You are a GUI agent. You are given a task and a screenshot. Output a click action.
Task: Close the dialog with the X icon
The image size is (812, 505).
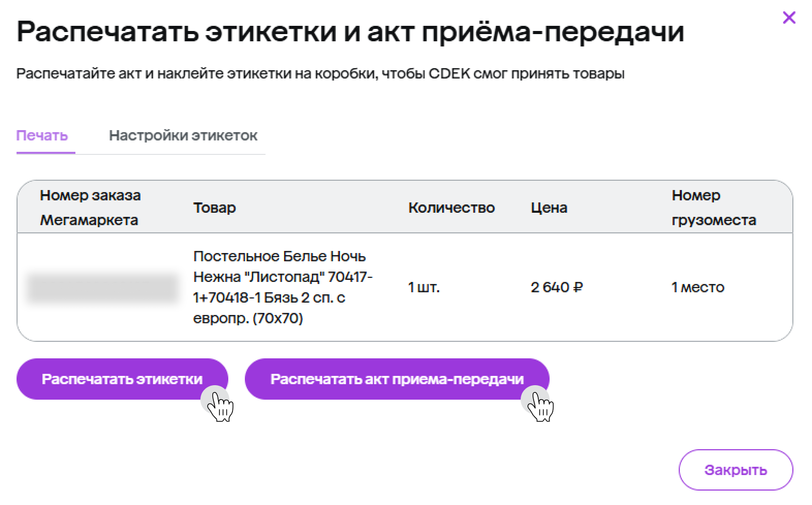tap(789, 18)
